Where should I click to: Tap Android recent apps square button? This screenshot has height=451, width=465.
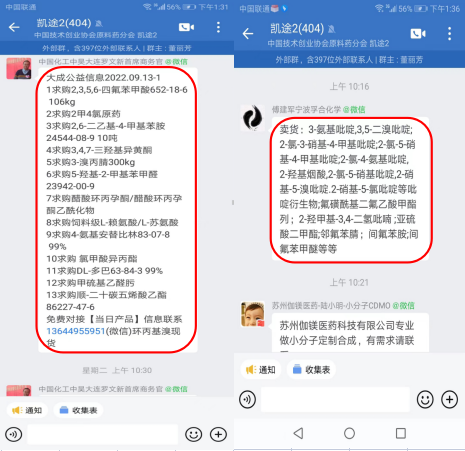coord(401,433)
